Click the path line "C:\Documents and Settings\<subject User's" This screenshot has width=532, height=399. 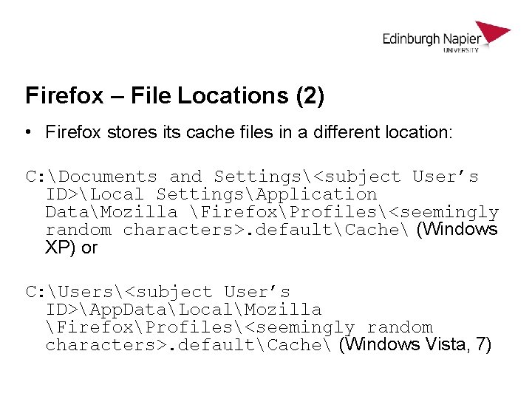click(x=252, y=177)
